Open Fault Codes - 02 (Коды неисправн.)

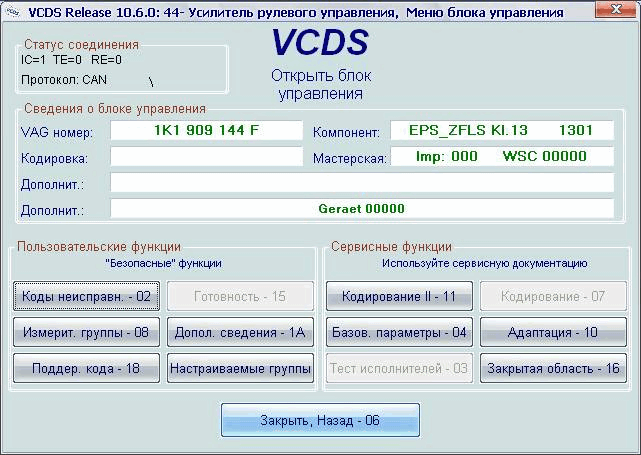pos(86,296)
